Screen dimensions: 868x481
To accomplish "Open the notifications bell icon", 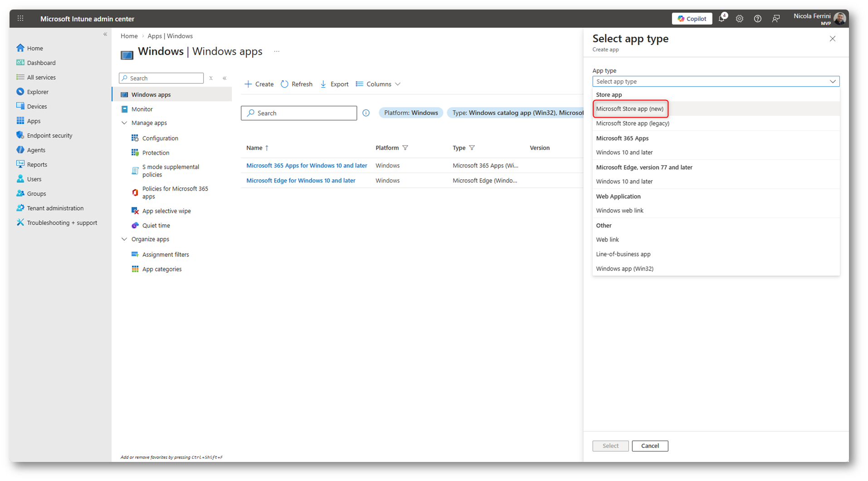I will point(722,19).
